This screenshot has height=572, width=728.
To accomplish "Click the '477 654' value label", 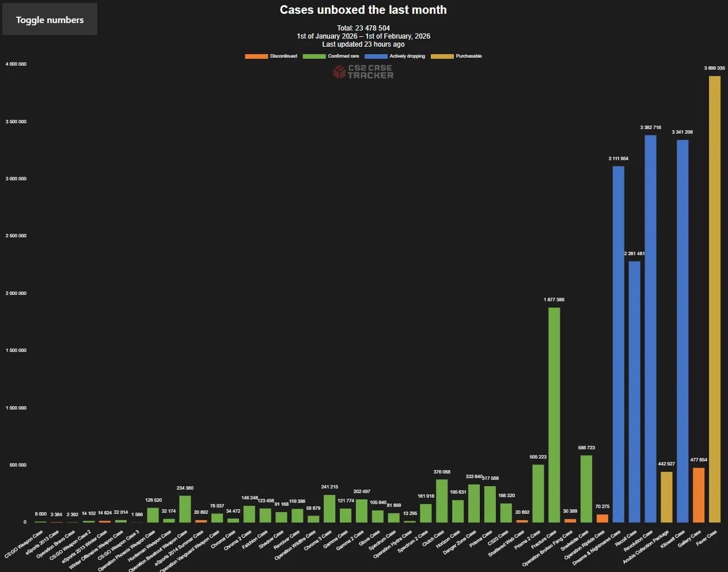I will click(699, 460).
